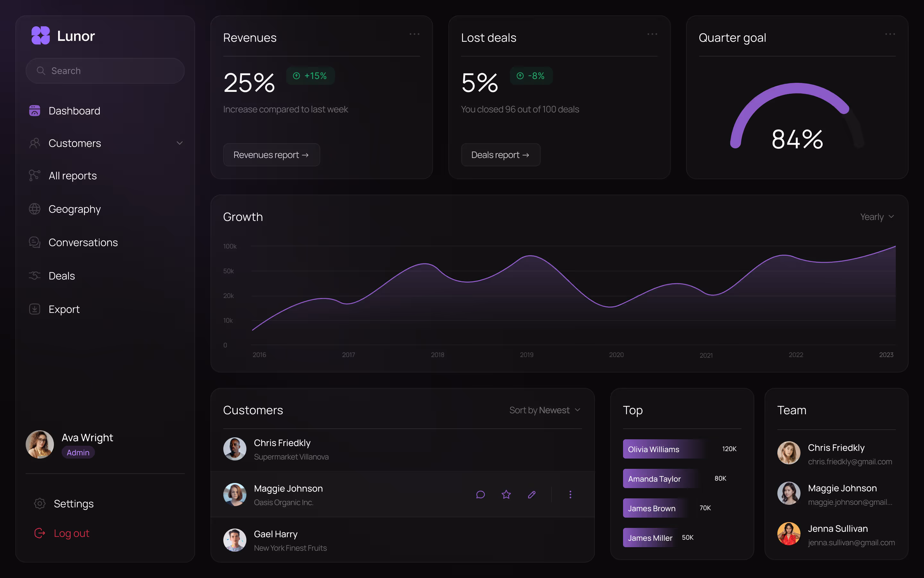
Task: Click Gael Harry customer avatar
Action: 235,540
